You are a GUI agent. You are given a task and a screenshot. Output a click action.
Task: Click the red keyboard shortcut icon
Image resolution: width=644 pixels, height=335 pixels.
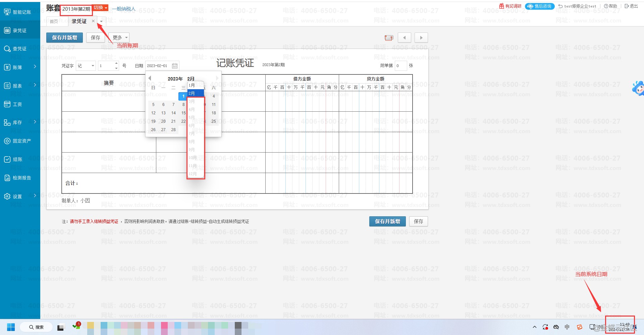(x=389, y=38)
